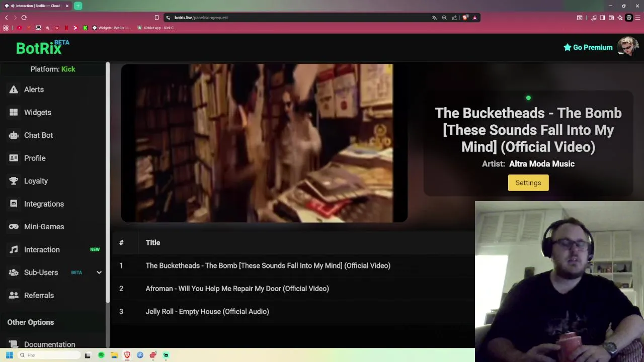Bookmark this page
Viewport: 644px width, 362px height.
coord(156,18)
